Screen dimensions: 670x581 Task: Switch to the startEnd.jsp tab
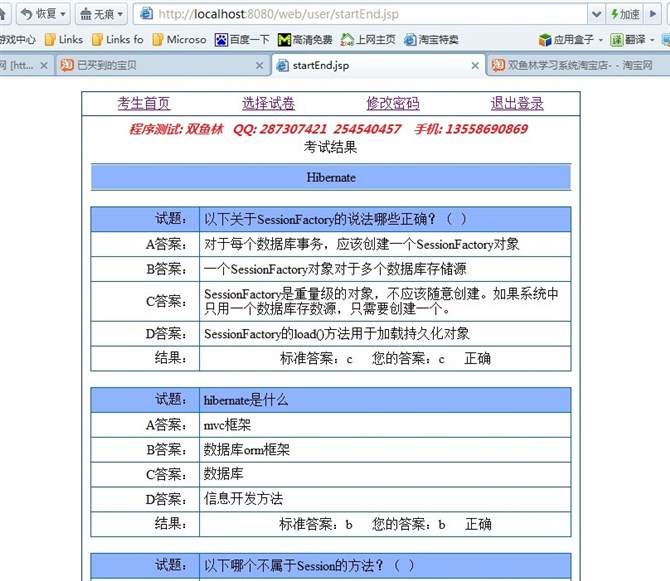(378, 65)
